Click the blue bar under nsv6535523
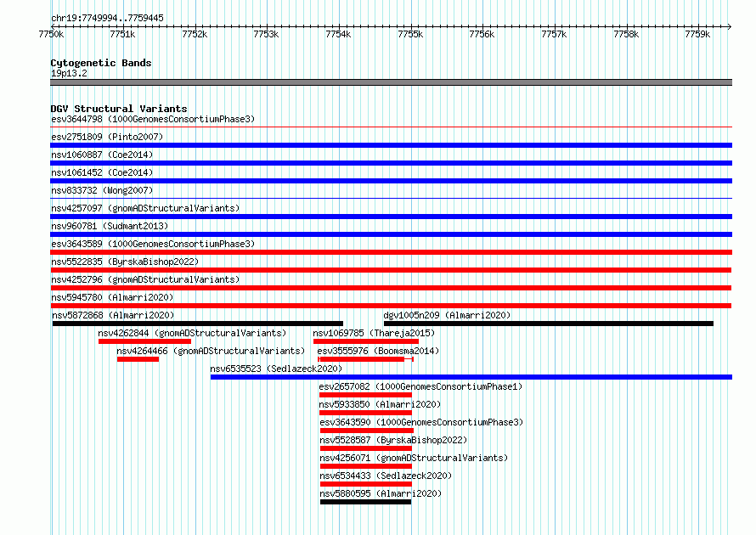The width and height of the screenshot is (756, 535). (x=471, y=377)
